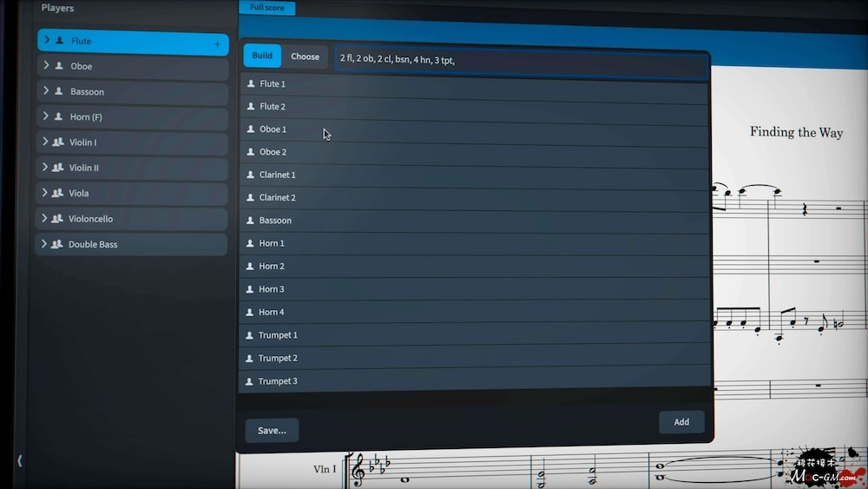Click the person icon next to Trumpet 3
The image size is (868, 489).
(250, 381)
